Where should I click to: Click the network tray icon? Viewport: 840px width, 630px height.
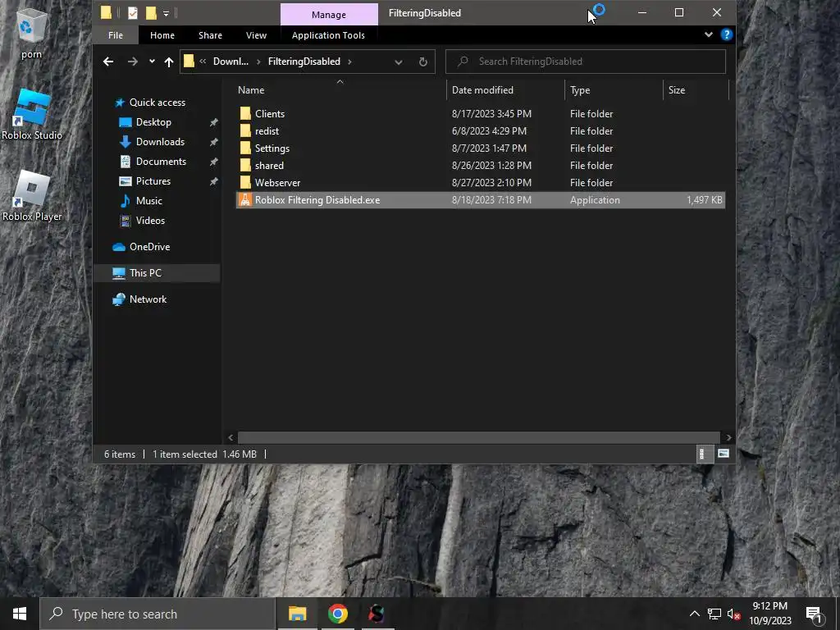[x=714, y=614]
